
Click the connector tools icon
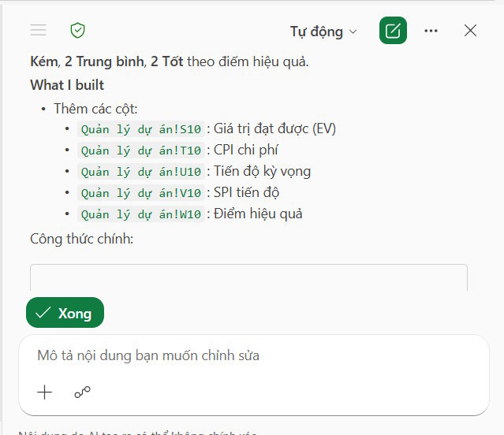(82, 392)
